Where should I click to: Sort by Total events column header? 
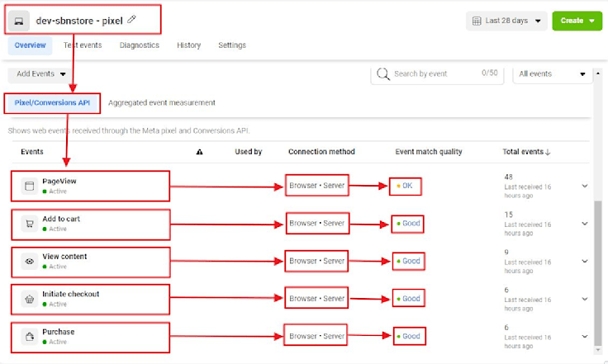tap(526, 152)
